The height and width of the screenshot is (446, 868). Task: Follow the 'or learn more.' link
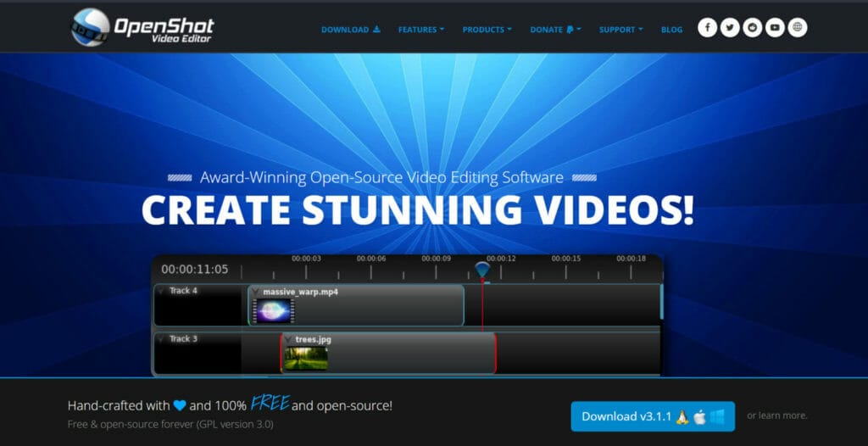(776, 415)
